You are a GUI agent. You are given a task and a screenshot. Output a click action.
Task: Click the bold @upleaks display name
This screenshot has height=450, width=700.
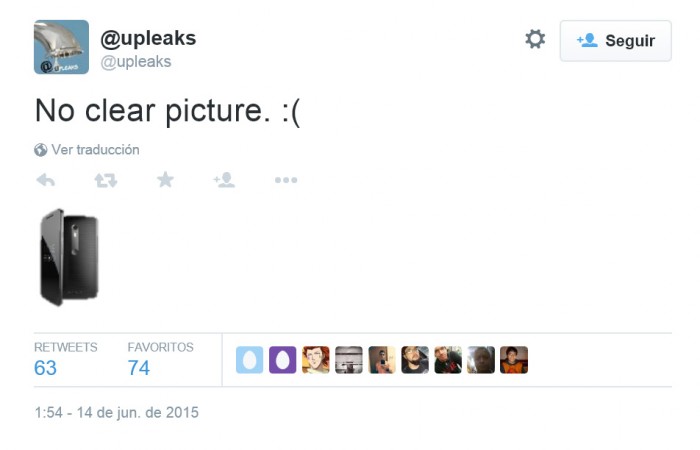point(148,38)
